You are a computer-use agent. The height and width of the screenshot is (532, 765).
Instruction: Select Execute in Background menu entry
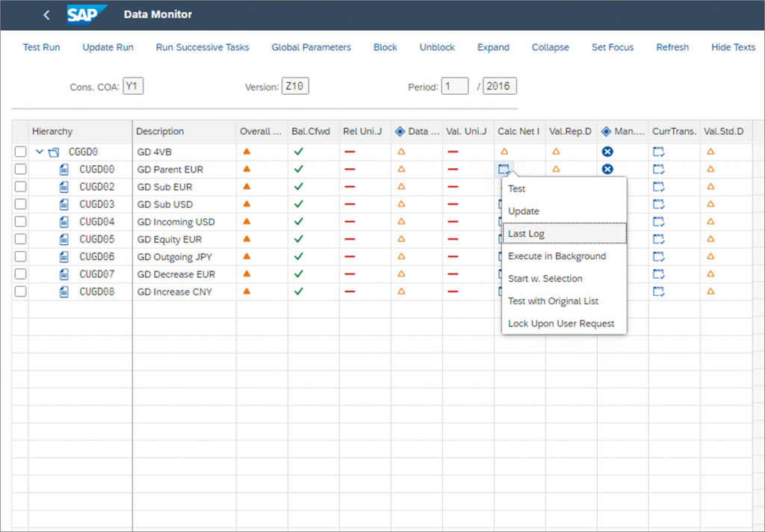564,256
